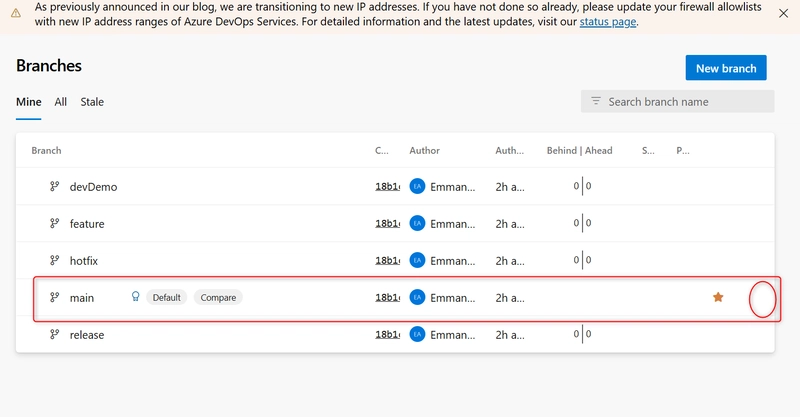
Task: Click the warning icon in the banner
Action: coord(16,13)
